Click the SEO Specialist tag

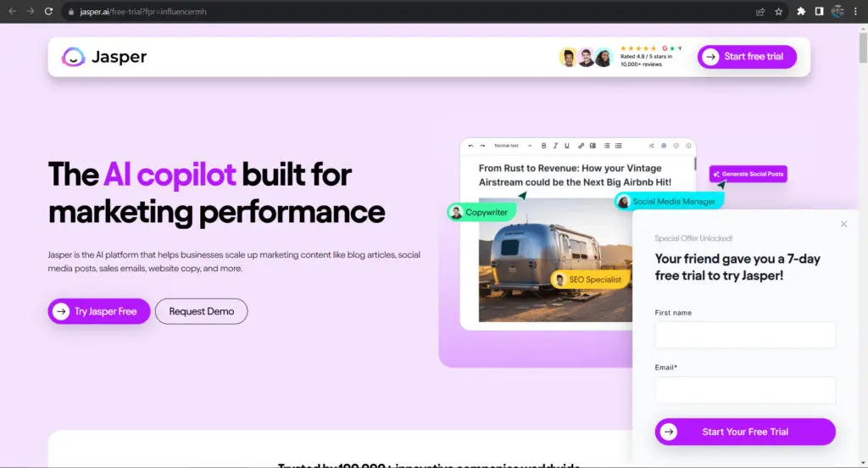coord(590,280)
